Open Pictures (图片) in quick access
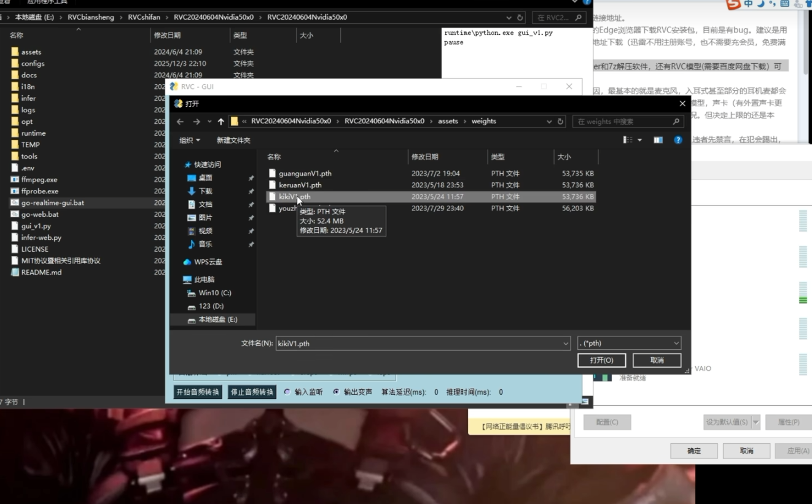This screenshot has height=504, width=812. (x=205, y=217)
